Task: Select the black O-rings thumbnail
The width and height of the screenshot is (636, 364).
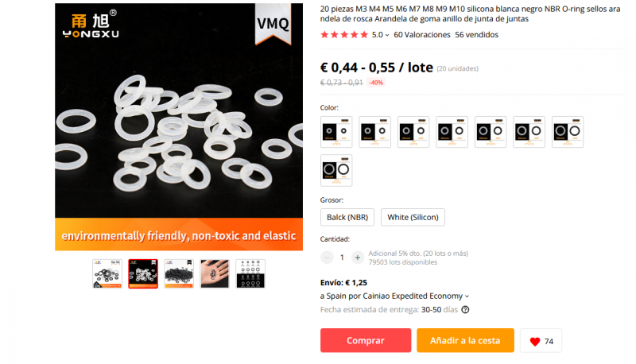Action: pyautogui.click(x=179, y=274)
